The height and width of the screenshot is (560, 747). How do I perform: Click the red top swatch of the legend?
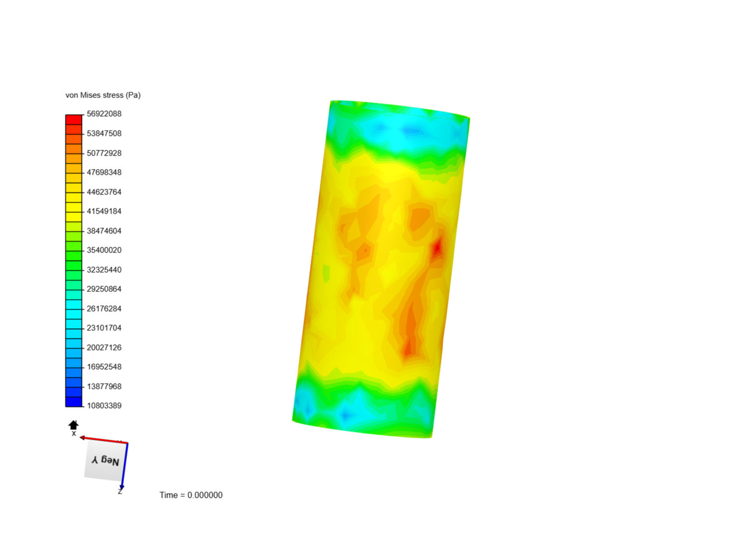tap(74, 120)
